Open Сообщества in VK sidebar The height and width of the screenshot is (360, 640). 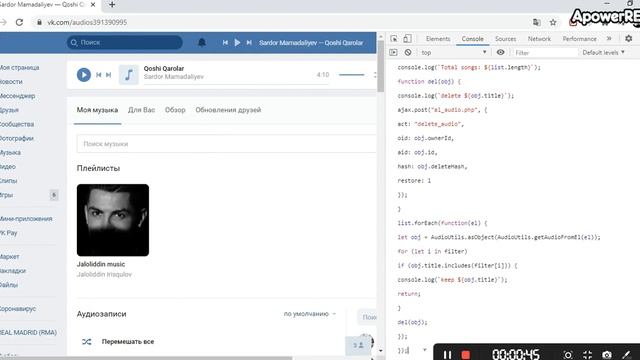[17, 124]
